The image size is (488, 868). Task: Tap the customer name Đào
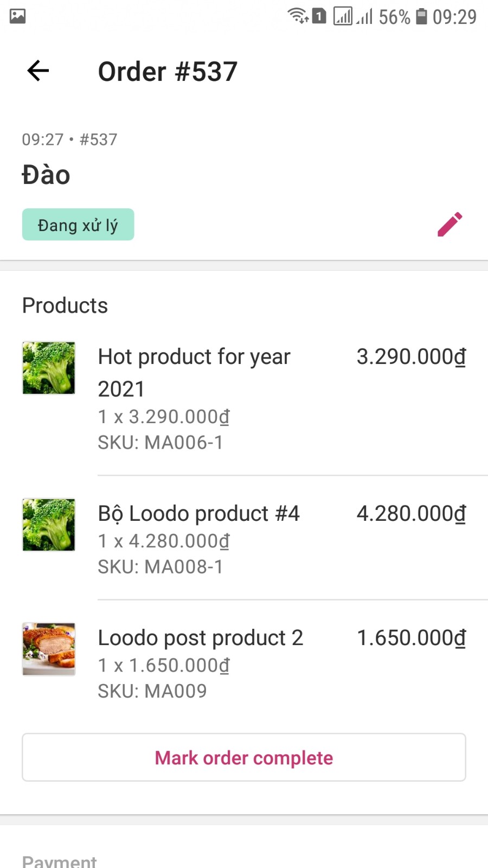tap(46, 175)
